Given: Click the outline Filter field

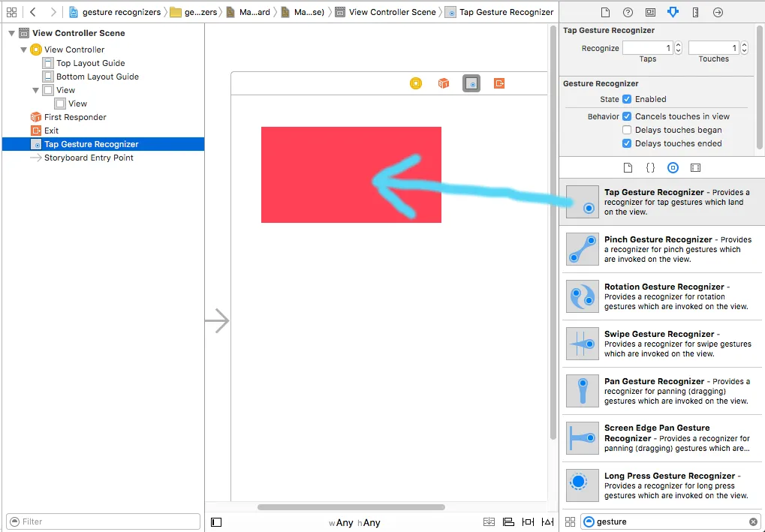Looking at the screenshot, I should [x=104, y=521].
